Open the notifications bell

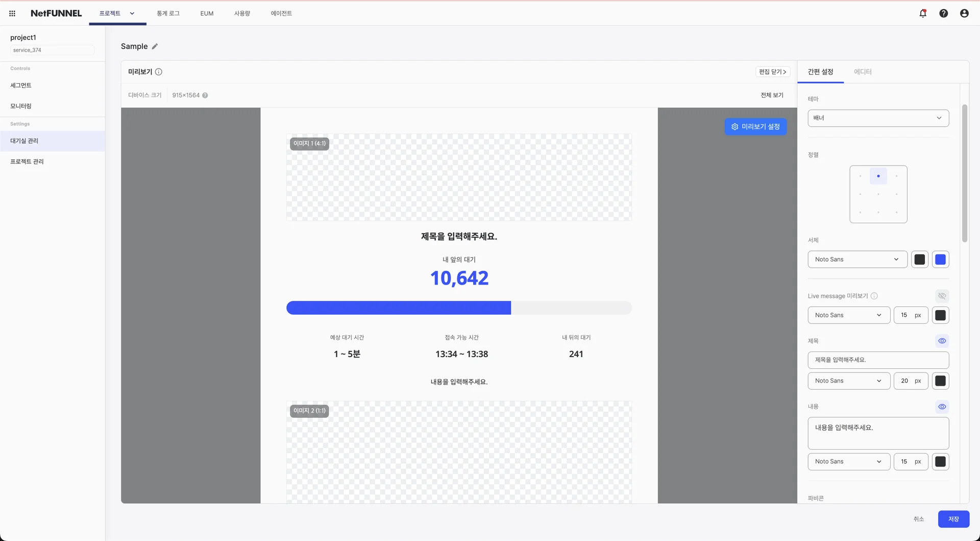click(923, 13)
